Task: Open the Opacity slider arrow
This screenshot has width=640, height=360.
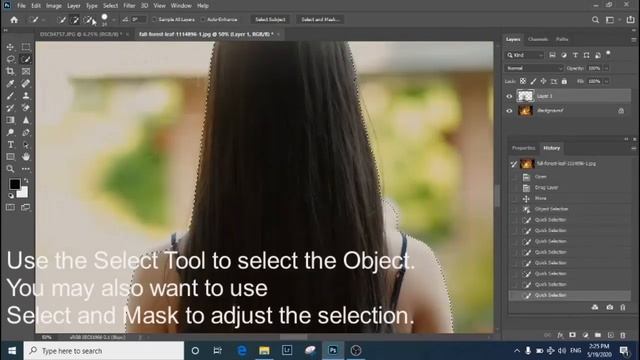Action: [x=606, y=68]
